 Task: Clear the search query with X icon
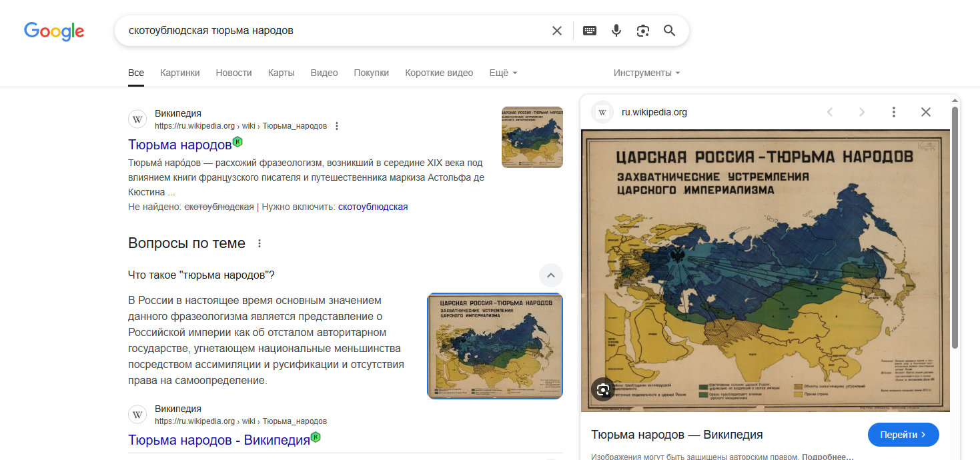tap(557, 31)
